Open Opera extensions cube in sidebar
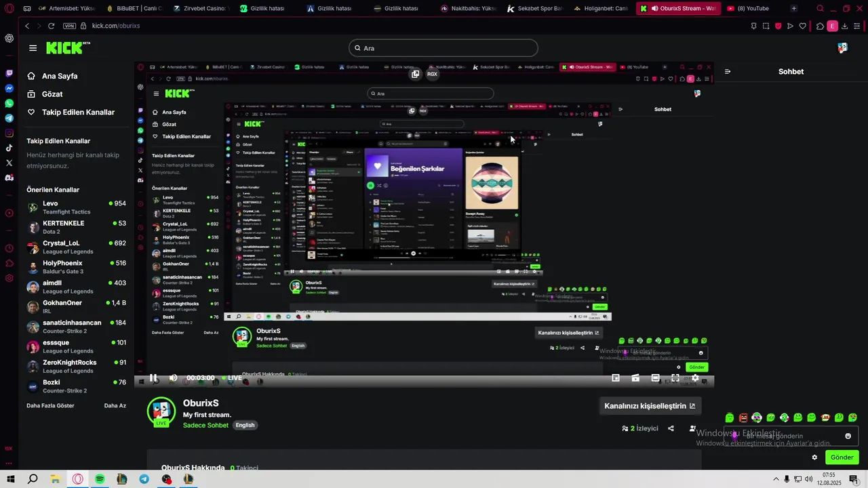 click(x=9, y=263)
